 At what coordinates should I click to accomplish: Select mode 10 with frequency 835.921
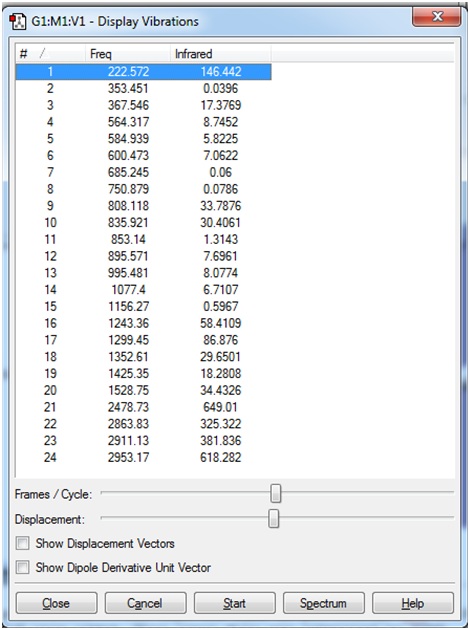point(144,223)
